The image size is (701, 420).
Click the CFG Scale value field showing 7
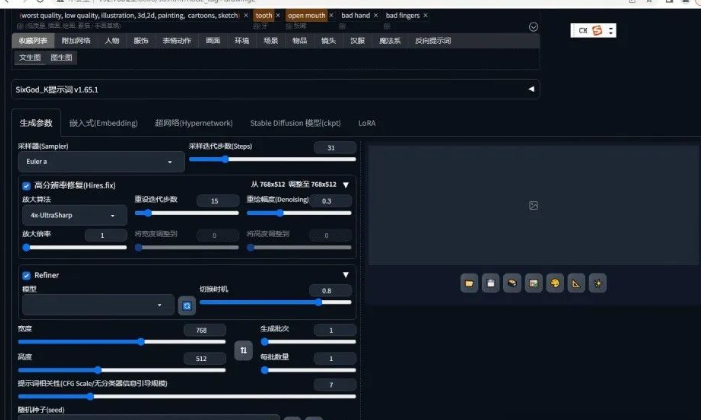coord(335,385)
